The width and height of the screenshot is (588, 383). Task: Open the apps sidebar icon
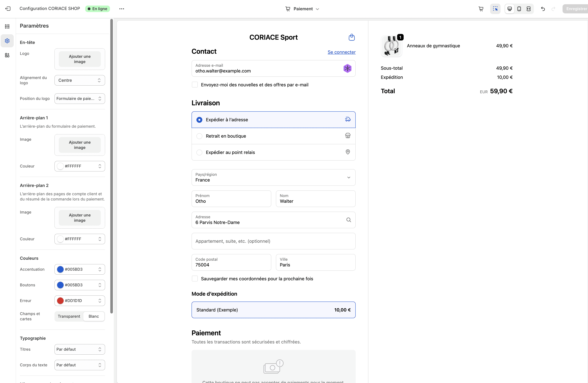tap(7, 55)
